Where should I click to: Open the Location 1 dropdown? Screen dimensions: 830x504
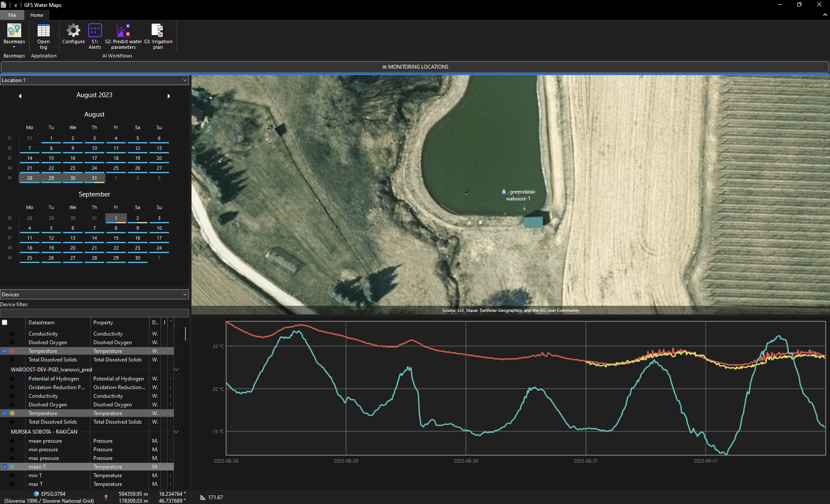[94, 80]
